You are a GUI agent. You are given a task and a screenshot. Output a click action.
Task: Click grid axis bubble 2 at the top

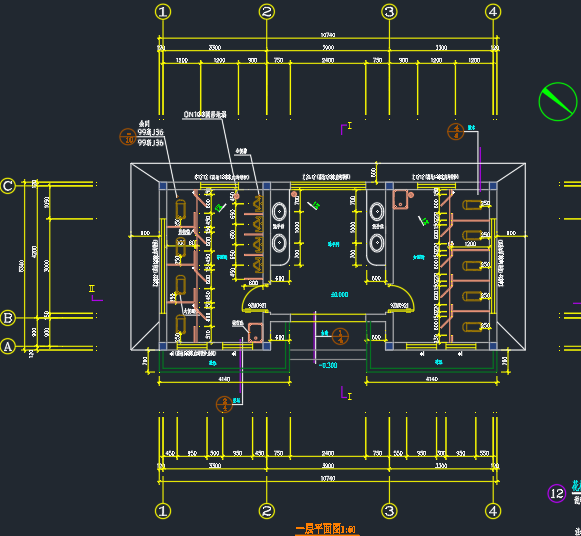[266, 12]
